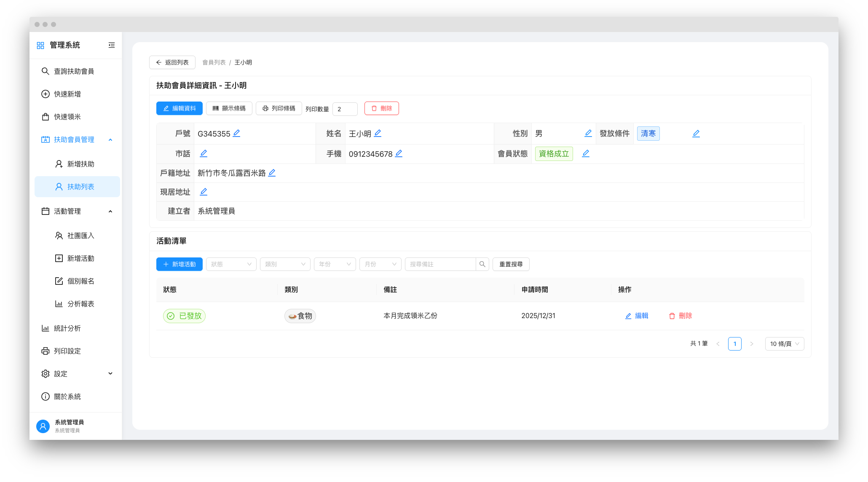This screenshot has height=482, width=868.
Task: Open 快速領米 in sidebar
Action: point(67,117)
